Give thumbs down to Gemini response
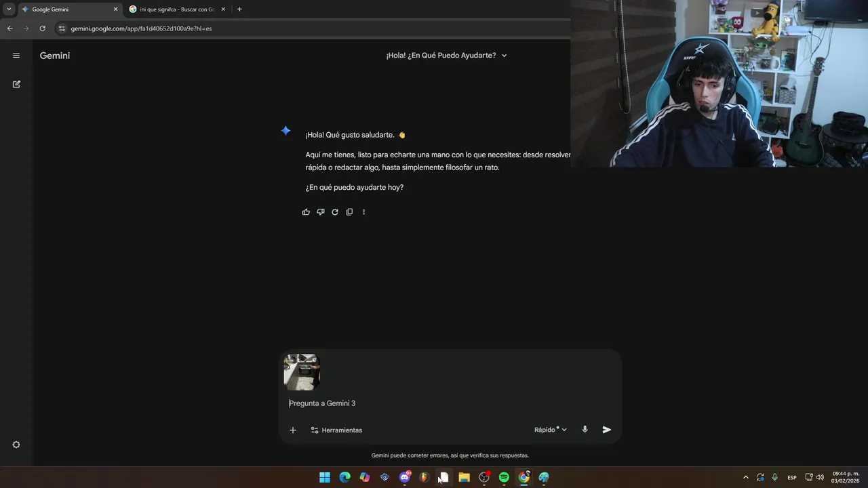 click(x=320, y=212)
